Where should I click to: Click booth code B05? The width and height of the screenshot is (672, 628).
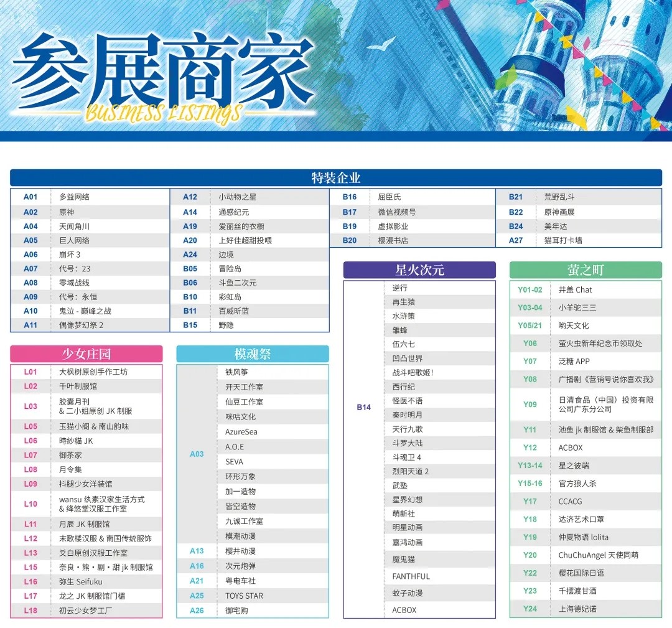(x=190, y=269)
